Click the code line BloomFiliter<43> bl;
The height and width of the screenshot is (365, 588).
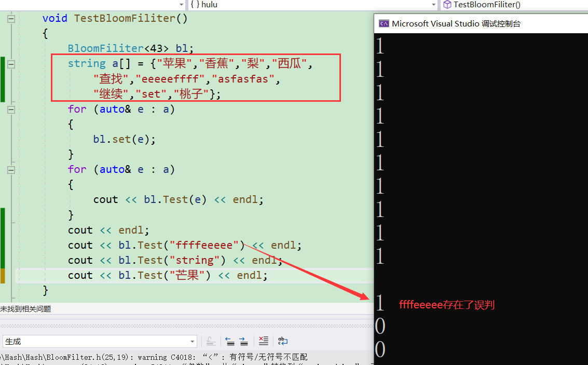tap(130, 48)
